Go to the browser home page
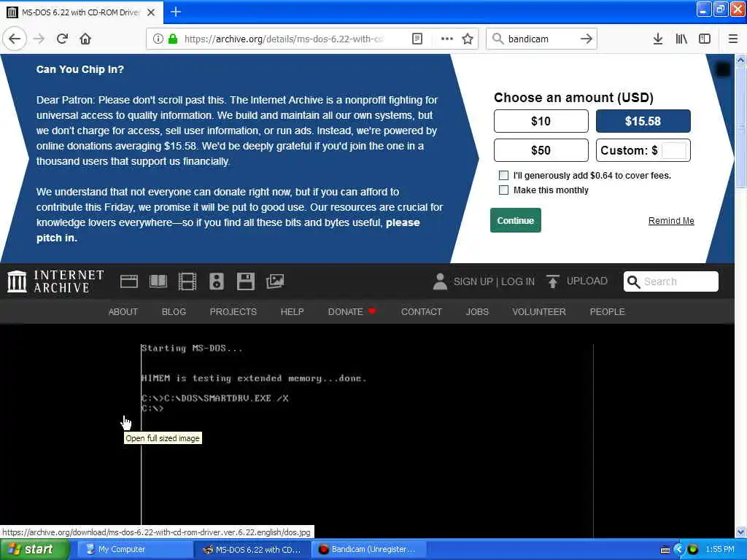 [x=85, y=39]
